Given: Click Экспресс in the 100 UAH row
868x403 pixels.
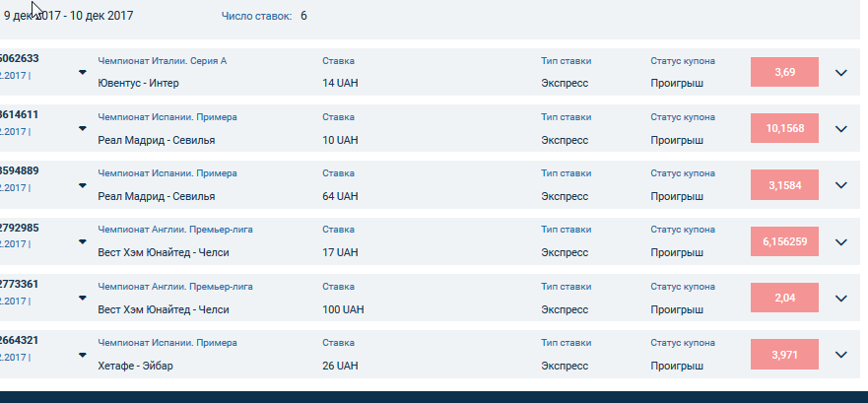Looking at the screenshot, I should click(x=565, y=309).
